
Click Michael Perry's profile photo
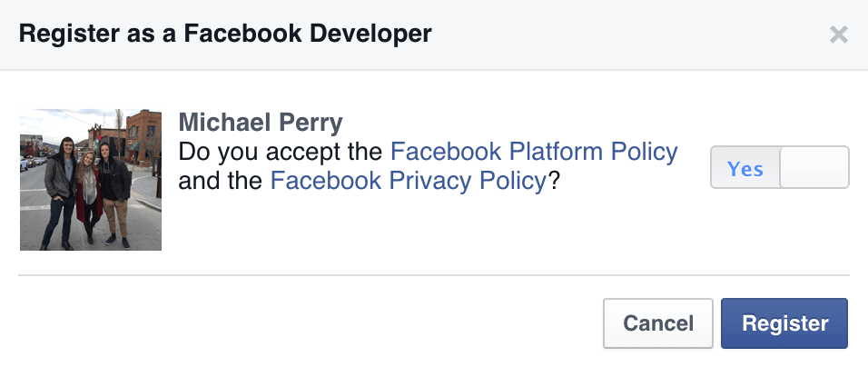91,179
